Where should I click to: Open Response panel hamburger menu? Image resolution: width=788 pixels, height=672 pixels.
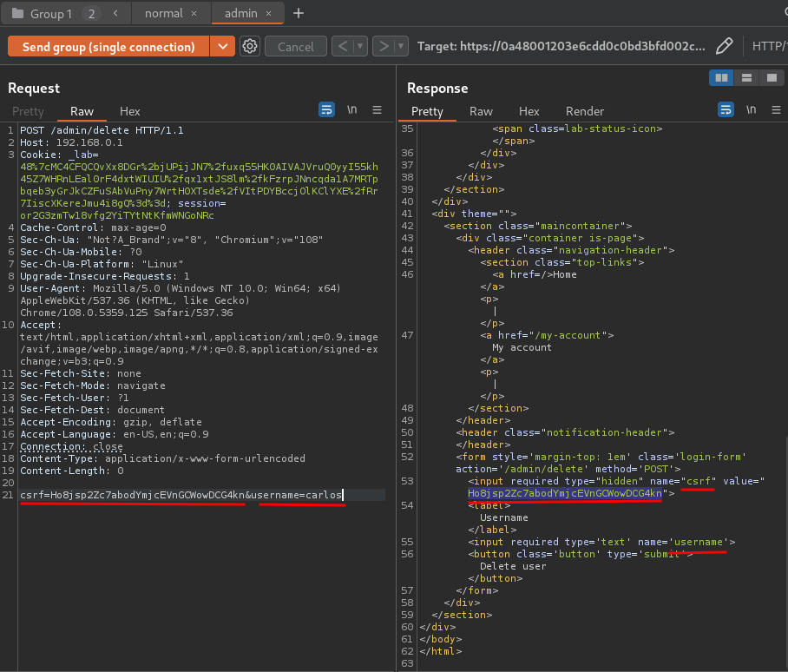(x=776, y=109)
